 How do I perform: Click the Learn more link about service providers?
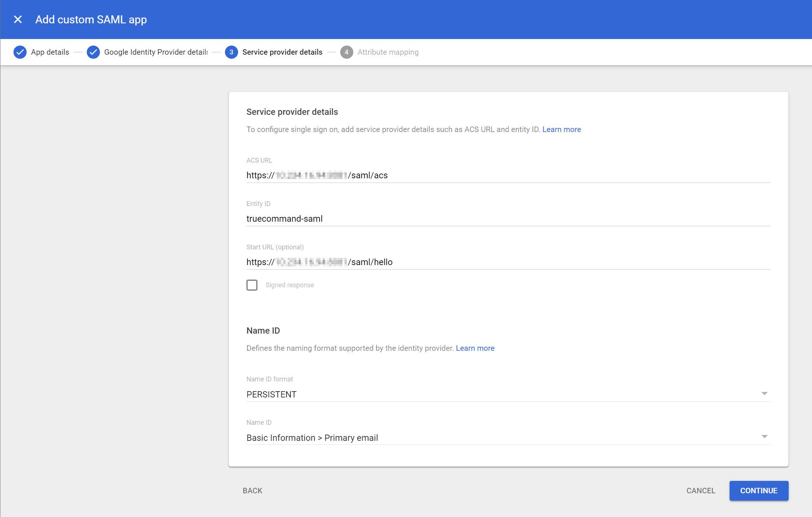pos(562,129)
